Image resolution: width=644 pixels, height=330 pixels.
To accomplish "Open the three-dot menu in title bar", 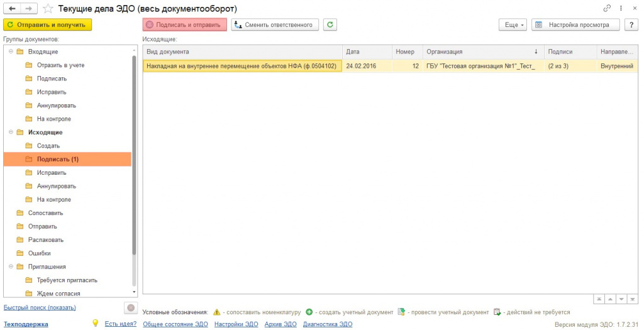I will point(621,8).
